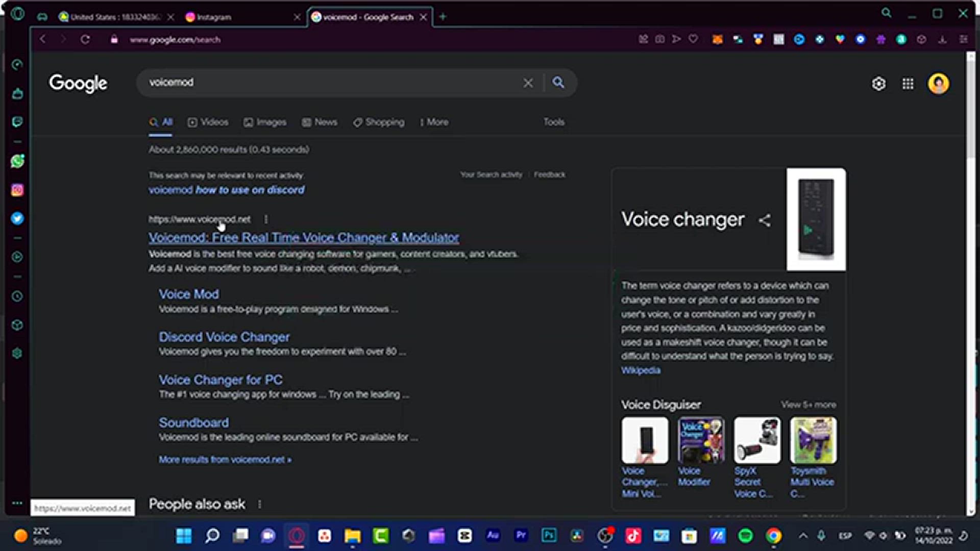Reload the current page
Screen dimensions: 980x551
pyautogui.click(x=85, y=39)
